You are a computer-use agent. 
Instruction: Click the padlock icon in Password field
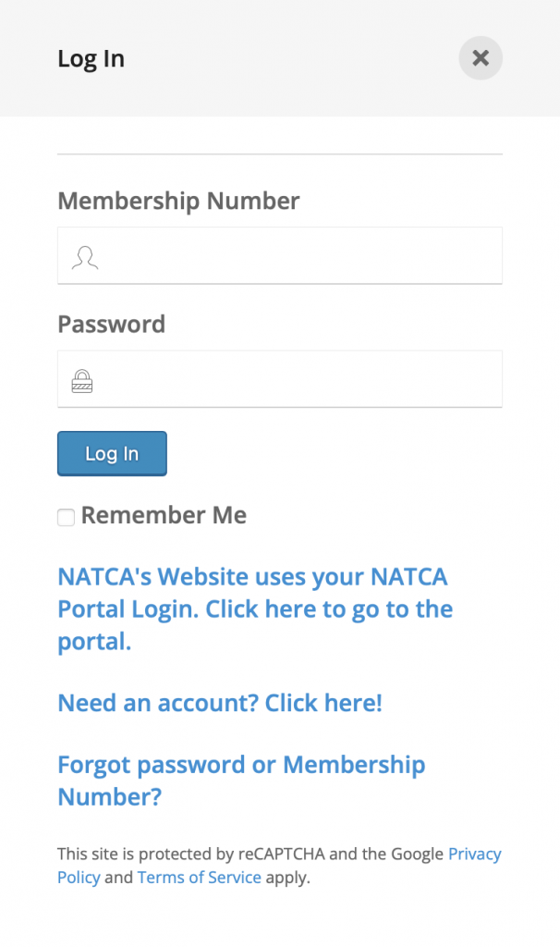[82, 381]
